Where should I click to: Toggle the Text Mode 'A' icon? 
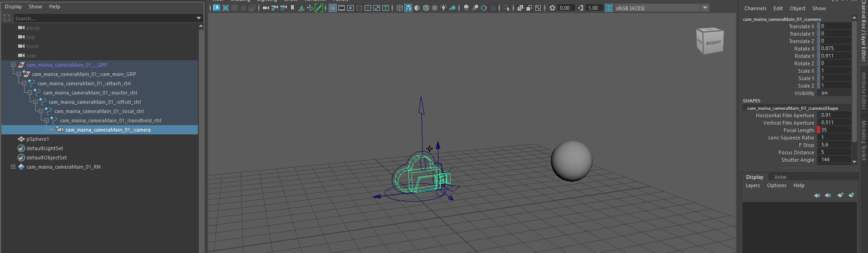pos(216,8)
